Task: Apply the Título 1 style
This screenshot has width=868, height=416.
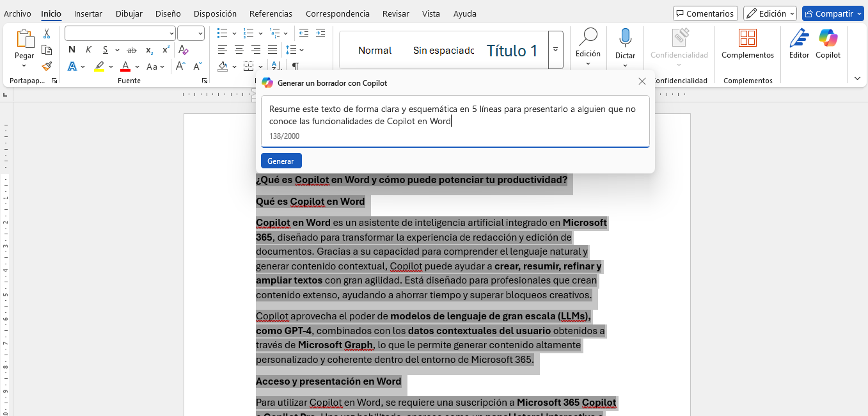Action: (512, 51)
